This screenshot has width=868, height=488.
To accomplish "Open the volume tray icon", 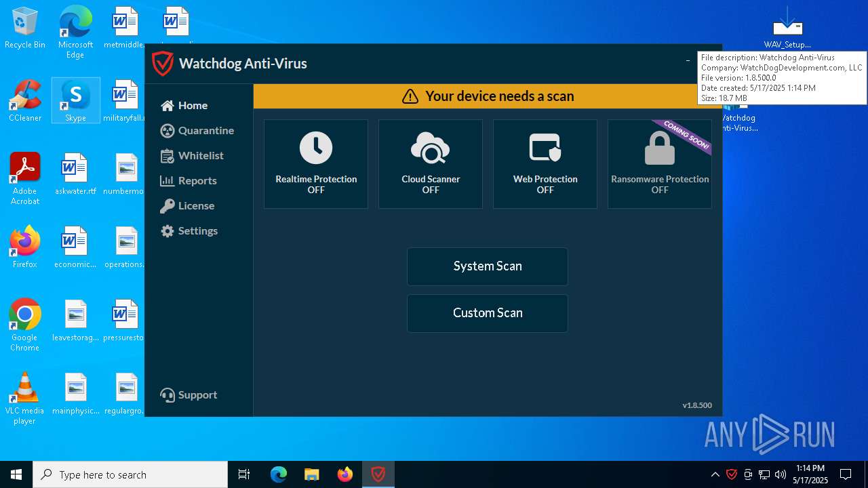I will 781,474.
